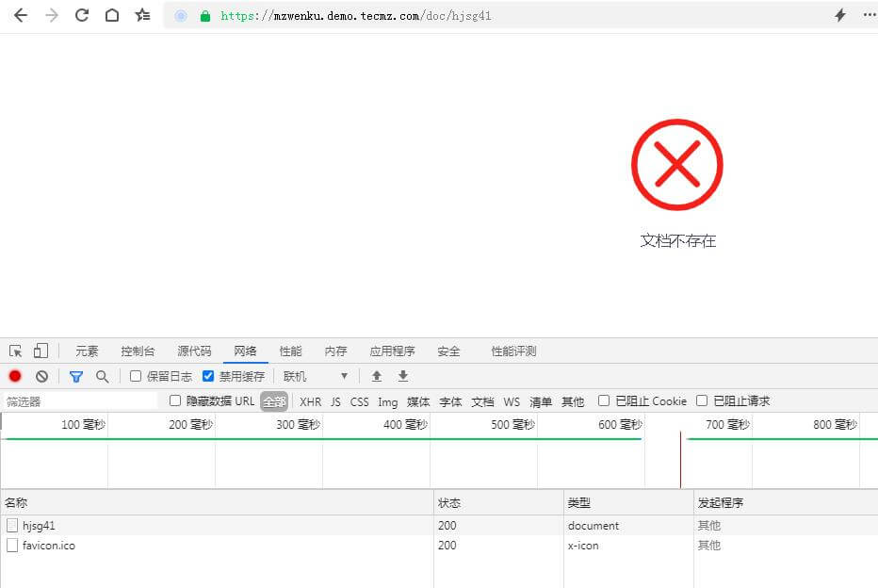Stop recording network log red button

point(15,376)
